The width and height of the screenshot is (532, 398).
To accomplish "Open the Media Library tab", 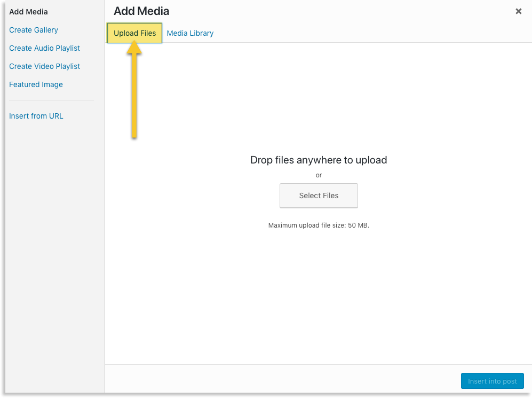I will 190,33.
